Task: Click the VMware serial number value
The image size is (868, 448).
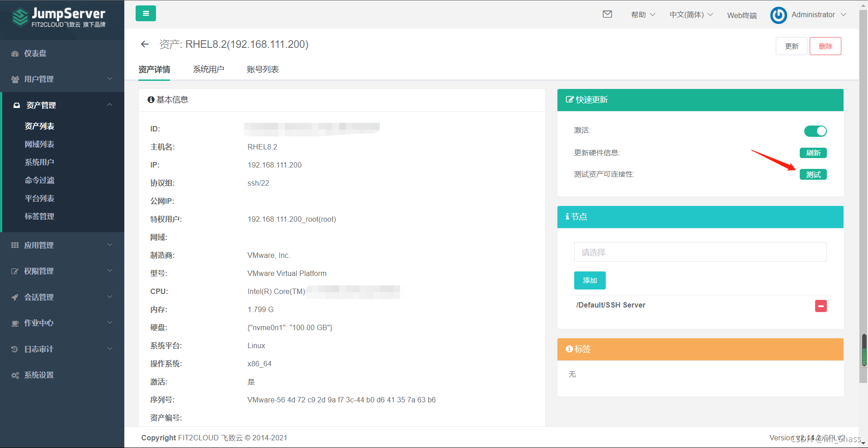Action: (341, 400)
